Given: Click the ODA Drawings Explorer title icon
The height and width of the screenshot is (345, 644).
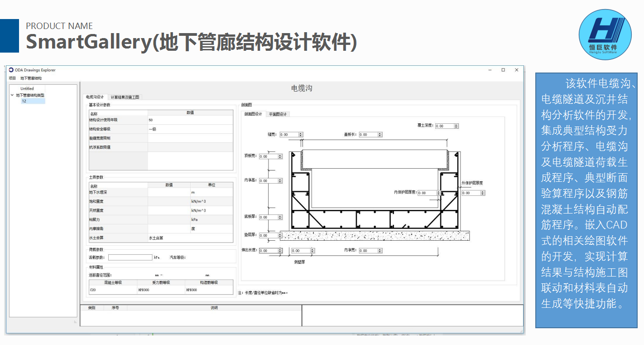Looking at the screenshot, I should click(11, 70).
